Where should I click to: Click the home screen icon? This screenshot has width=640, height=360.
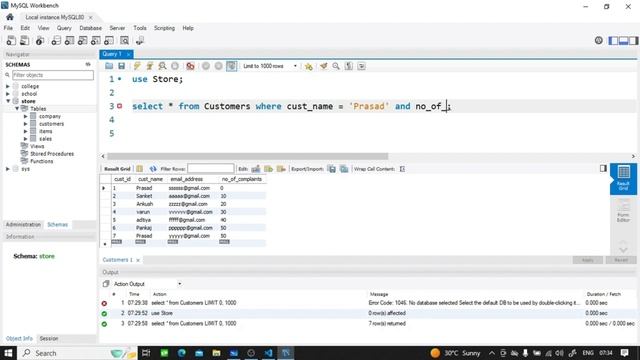pyautogui.click(x=10, y=17)
